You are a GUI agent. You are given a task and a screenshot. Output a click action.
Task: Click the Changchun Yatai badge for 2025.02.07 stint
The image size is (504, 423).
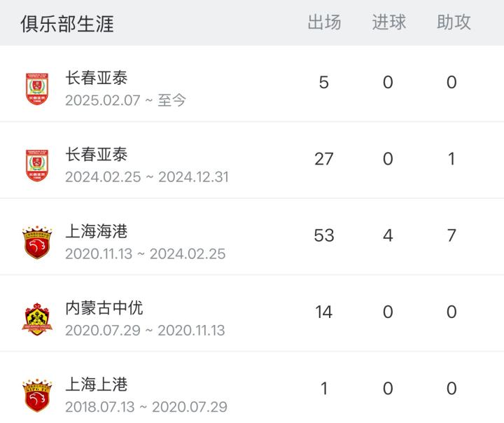(36, 89)
